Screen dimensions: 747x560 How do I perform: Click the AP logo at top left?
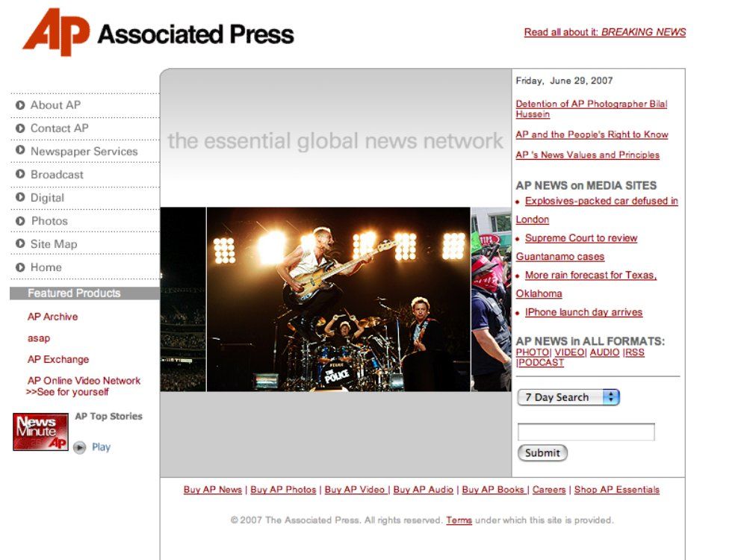(x=56, y=32)
